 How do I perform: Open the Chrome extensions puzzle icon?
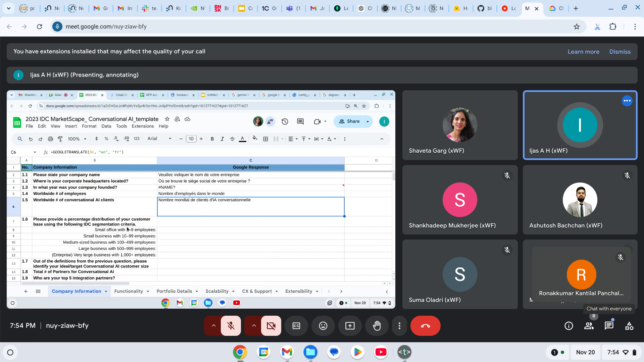(613, 27)
